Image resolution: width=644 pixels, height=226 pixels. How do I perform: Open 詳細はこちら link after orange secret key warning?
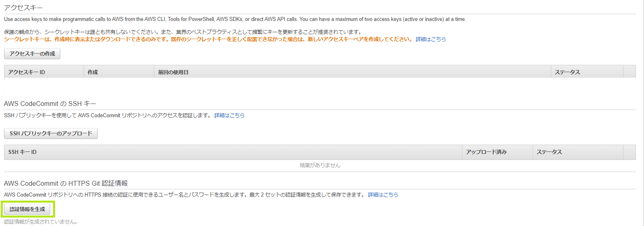(x=431, y=39)
